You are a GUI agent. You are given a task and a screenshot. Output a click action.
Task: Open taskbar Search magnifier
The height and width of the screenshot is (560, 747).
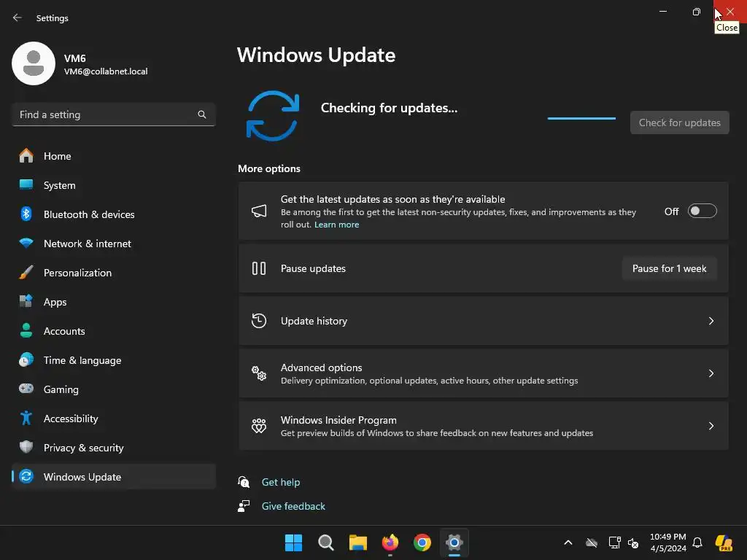(x=326, y=542)
